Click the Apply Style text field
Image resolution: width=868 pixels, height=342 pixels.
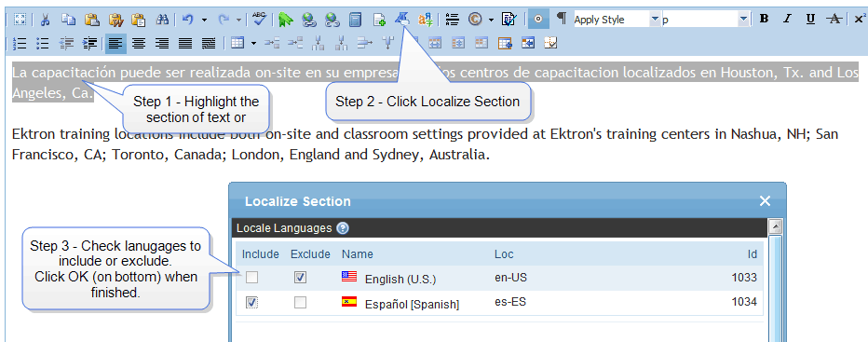[611, 20]
